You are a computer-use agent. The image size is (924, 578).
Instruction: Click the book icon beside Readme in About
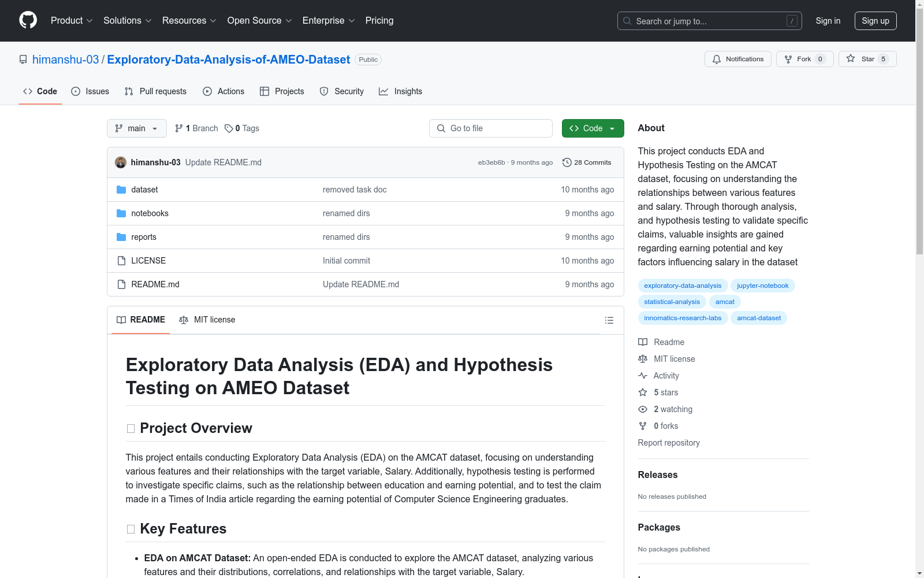pyautogui.click(x=643, y=342)
